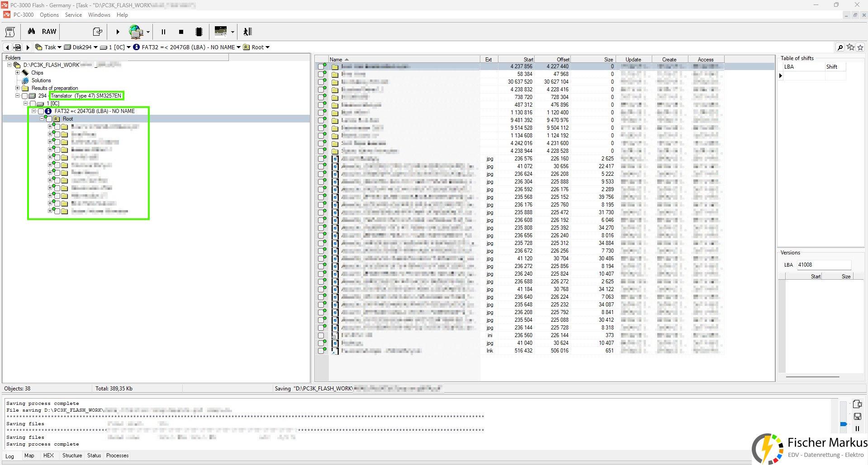868x465 pixels.
Task: Click the Stop button in the toolbar
Action: coord(181,32)
